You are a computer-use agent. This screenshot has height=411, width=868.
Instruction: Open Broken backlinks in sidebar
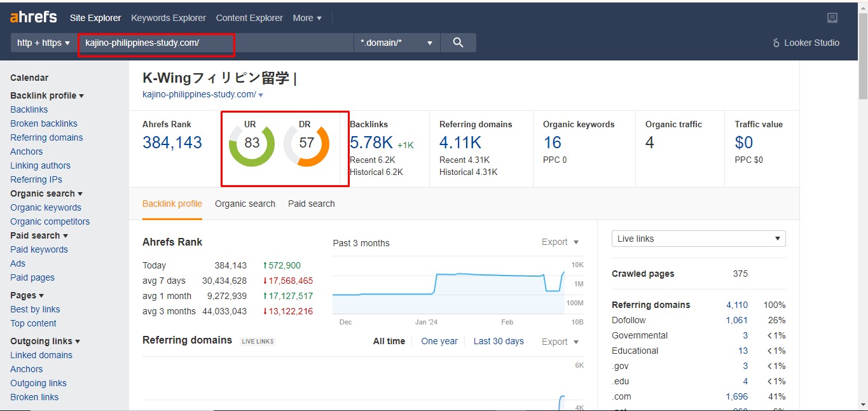(44, 123)
